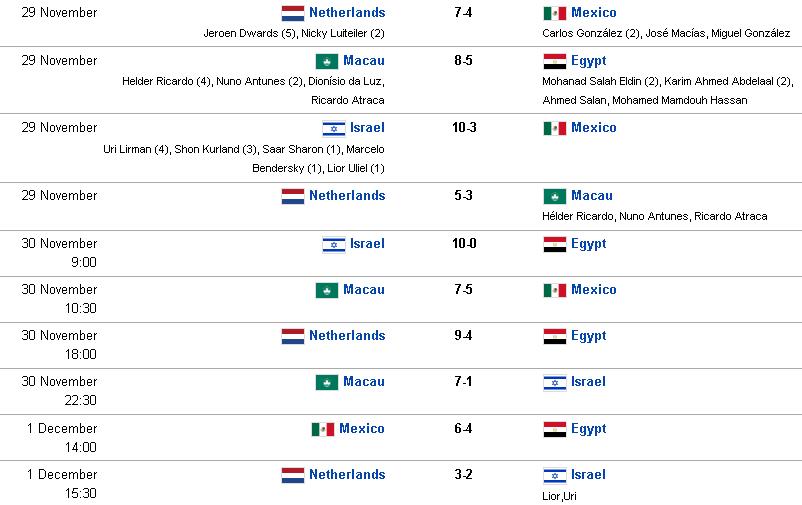Click the Mexico flag in the 10-3 match
The height and width of the screenshot is (505, 802).
(x=554, y=128)
